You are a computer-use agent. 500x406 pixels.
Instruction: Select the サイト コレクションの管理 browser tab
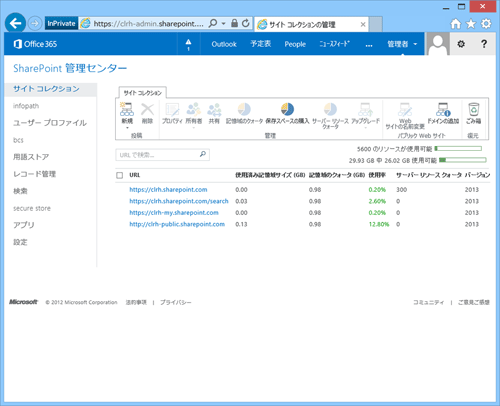click(x=311, y=24)
